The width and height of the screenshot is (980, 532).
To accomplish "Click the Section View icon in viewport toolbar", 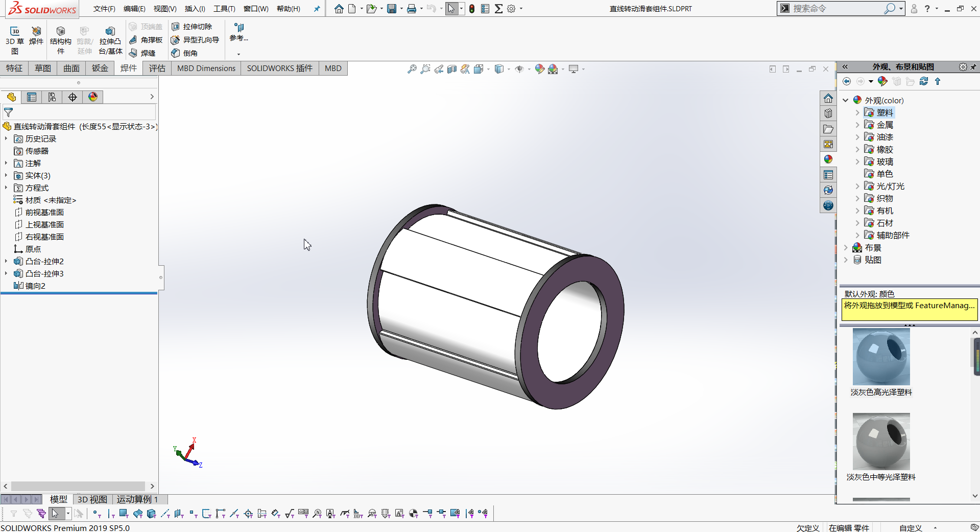I will (451, 69).
